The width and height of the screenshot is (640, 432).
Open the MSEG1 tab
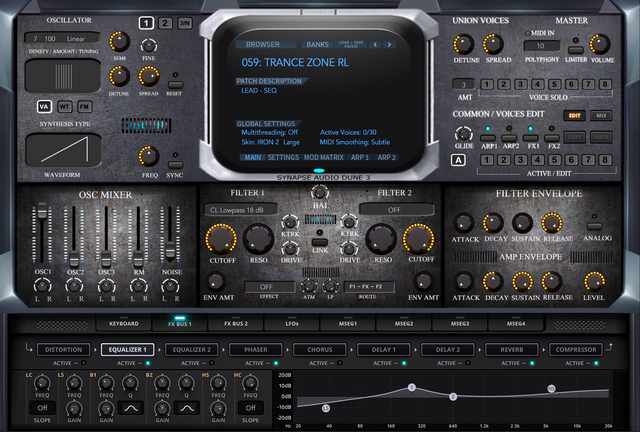pyautogui.click(x=348, y=323)
